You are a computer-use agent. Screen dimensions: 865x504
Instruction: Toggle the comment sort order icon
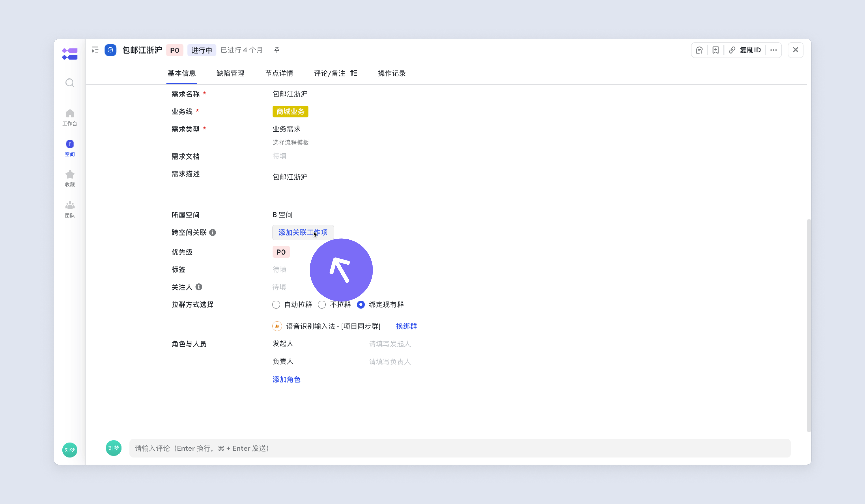pos(354,73)
